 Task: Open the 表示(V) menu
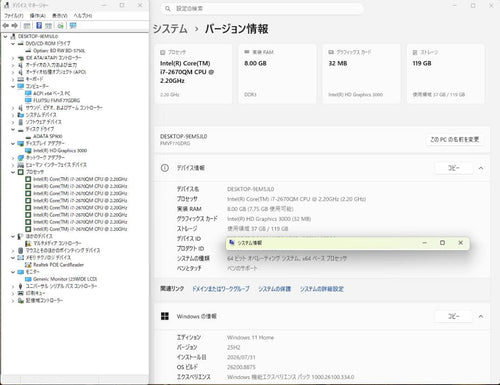[x=60, y=16]
